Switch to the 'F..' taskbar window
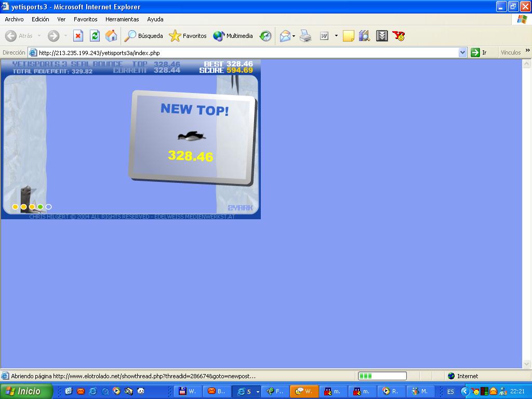This screenshot has width=532, height=399. [275, 391]
